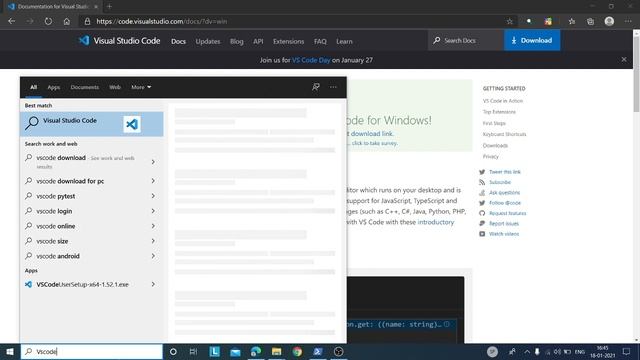Click the Windows search box containing Vscode
This screenshot has height=360, width=640.
point(92,351)
